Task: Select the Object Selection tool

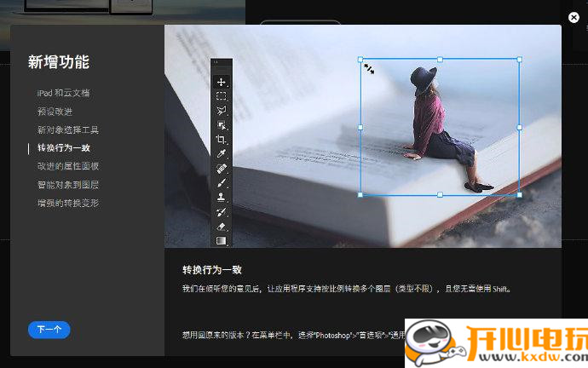Action: point(222,125)
